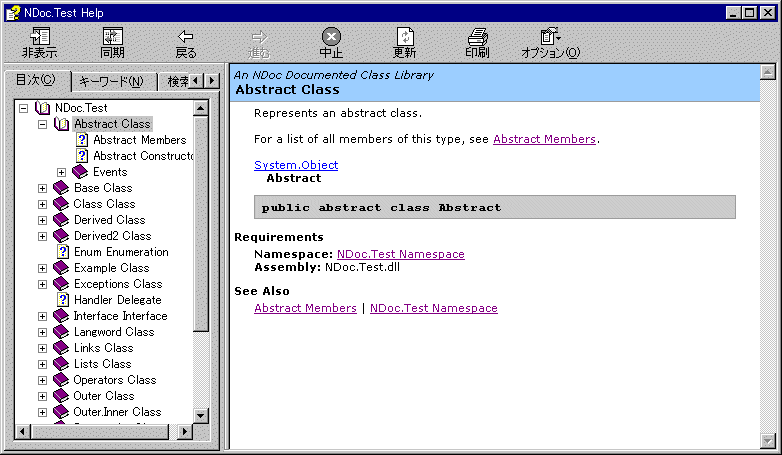Viewport: 782px width, 455px height.
Task: Expand the Derived Class node
Action: coord(42,220)
